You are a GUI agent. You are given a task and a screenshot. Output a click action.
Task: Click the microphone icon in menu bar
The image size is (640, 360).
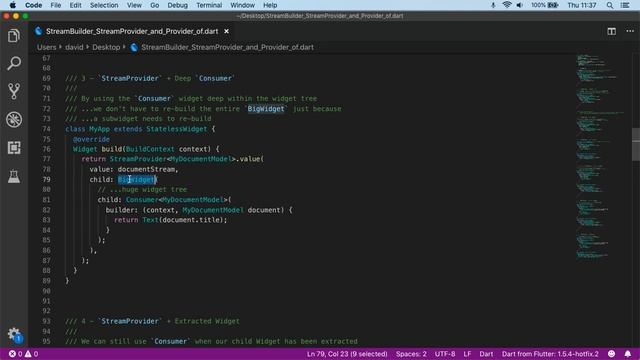tap(493, 5)
